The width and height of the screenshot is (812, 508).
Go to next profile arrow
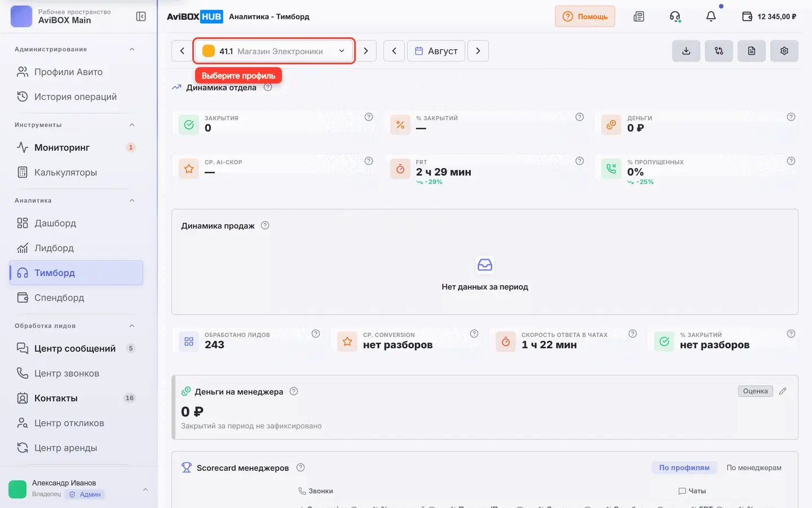pos(366,51)
